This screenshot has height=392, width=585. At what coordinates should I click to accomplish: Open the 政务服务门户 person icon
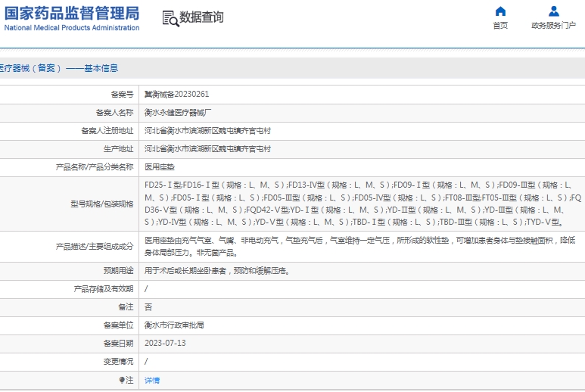click(x=554, y=11)
